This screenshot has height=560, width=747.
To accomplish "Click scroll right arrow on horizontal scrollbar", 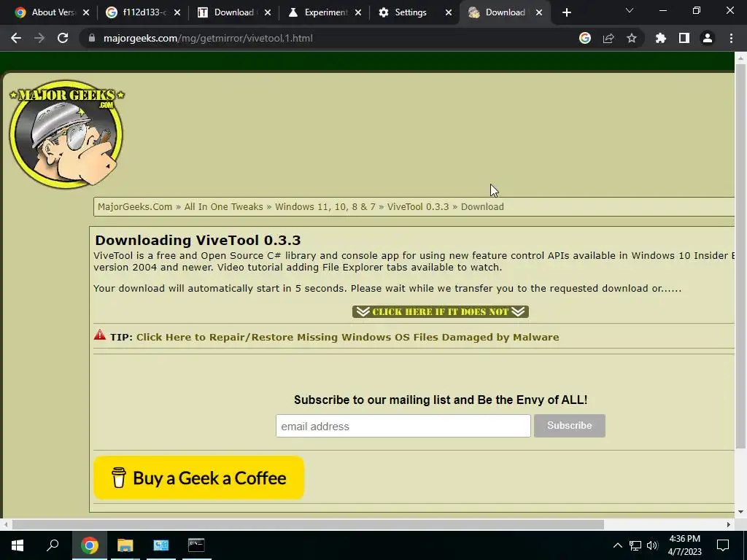I will tap(729, 524).
